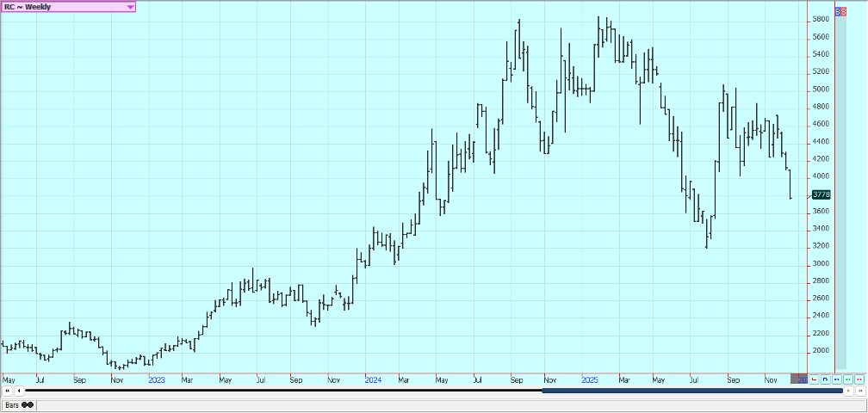Click the second icon in bottom-right icon row

(x=826, y=379)
